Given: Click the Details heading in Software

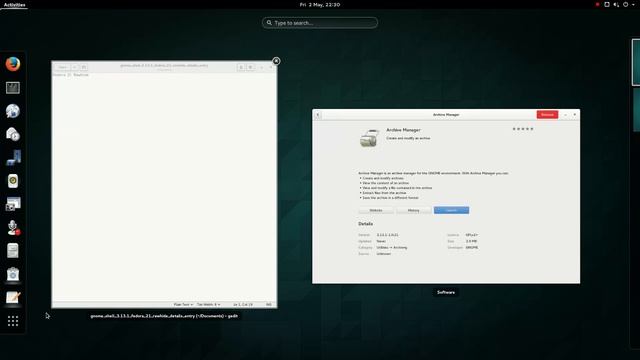Looking at the screenshot, I should click(x=365, y=224).
